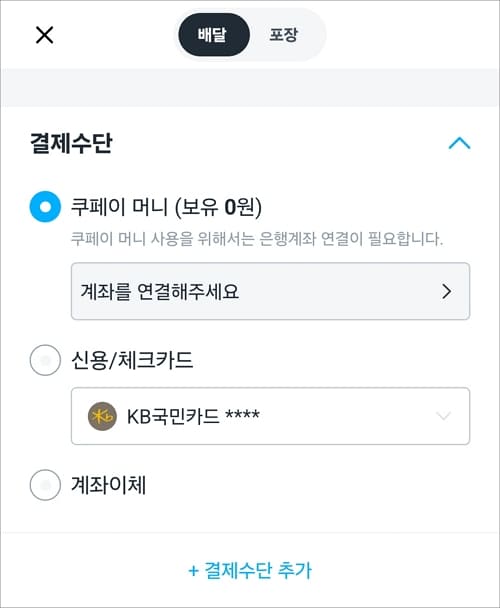Tap the + 결제수단 추가 link
The height and width of the screenshot is (608, 500).
point(250,570)
